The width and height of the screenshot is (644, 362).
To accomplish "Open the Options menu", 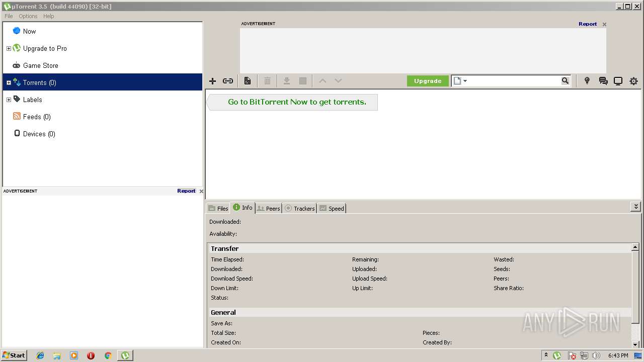I will [x=28, y=16].
